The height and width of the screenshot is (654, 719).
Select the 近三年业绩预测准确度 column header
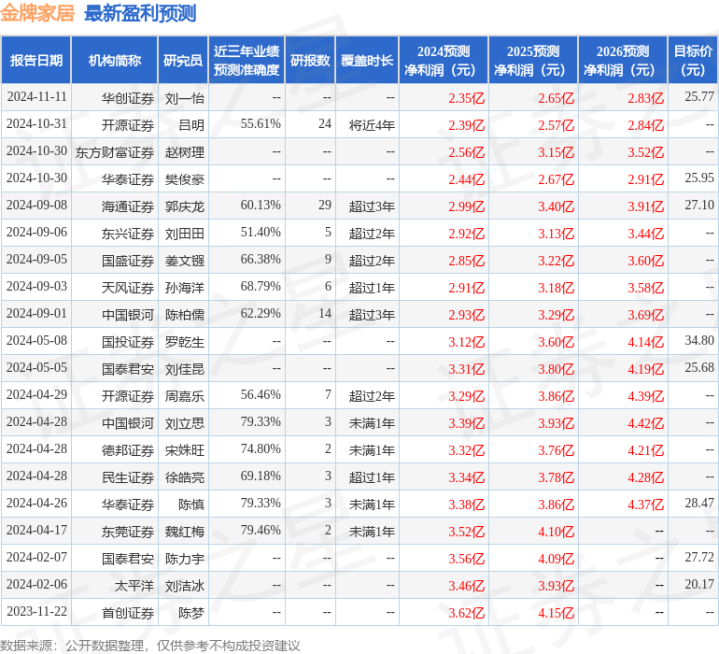click(x=247, y=60)
